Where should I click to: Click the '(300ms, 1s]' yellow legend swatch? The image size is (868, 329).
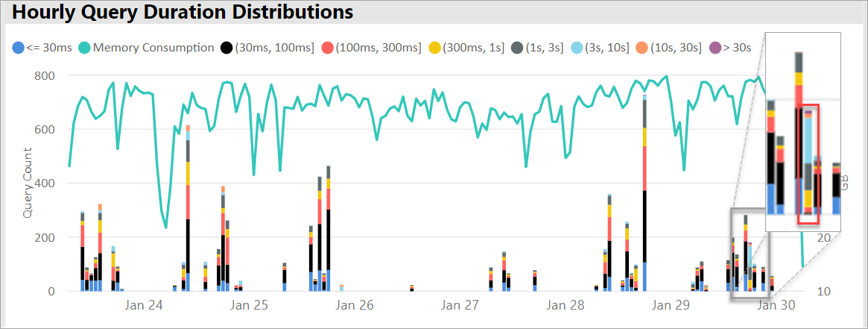(x=433, y=48)
